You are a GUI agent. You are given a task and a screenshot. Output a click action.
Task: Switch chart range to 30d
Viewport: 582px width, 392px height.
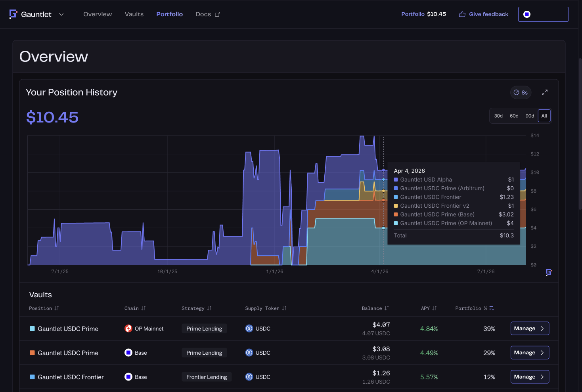498,116
